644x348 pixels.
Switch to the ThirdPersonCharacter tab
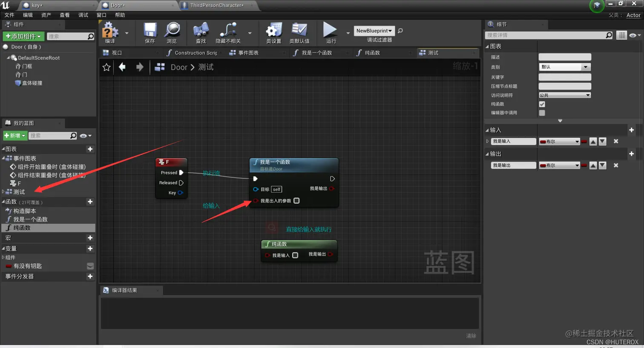216,5
